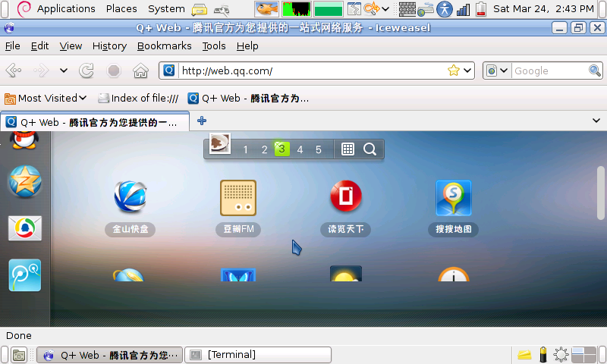607x364 pixels.
Task: Open the 搜搜地图 map app
Action: (453, 198)
